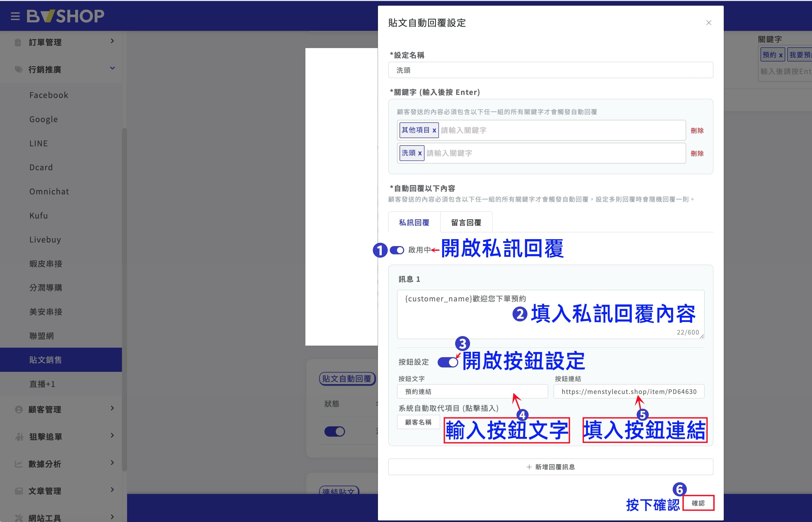This screenshot has height=522, width=812.
Task: Click the 顧客管理 person icon
Action: click(19, 409)
